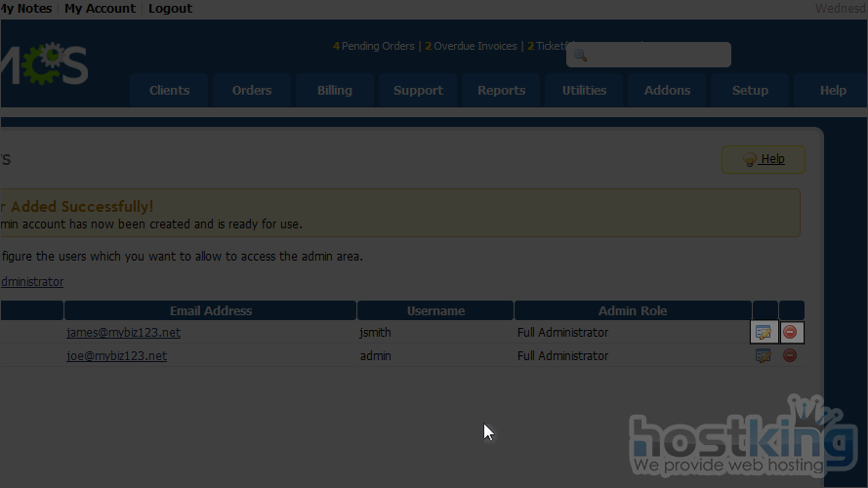
Task: Open the Addons menu
Action: coord(667,91)
